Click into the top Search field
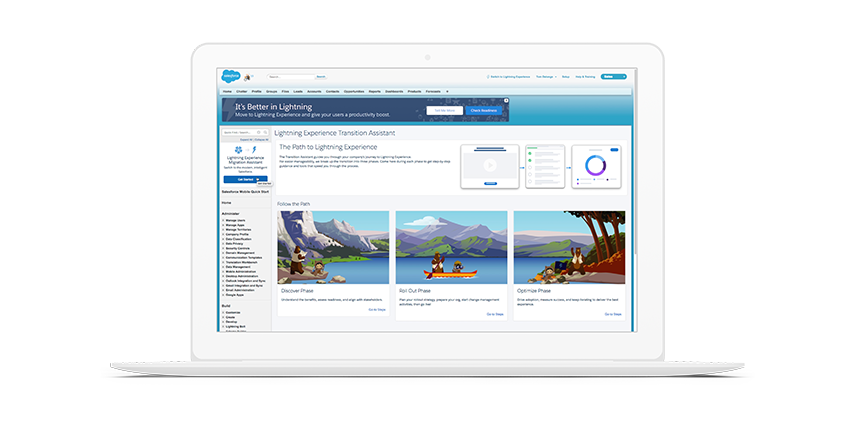Screen dimensions: 857x447 click(291, 77)
